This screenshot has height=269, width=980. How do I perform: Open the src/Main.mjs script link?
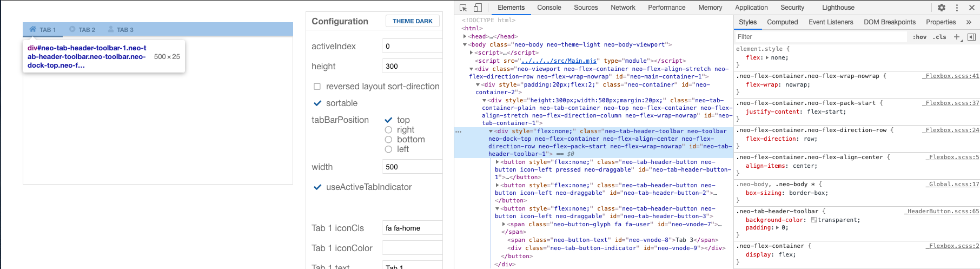(559, 61)
